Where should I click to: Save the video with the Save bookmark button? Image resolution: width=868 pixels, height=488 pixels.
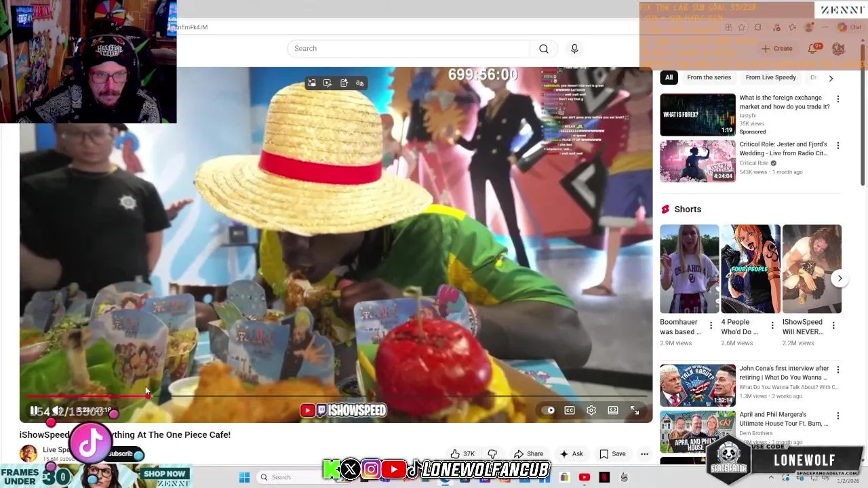tap(612, 454)
